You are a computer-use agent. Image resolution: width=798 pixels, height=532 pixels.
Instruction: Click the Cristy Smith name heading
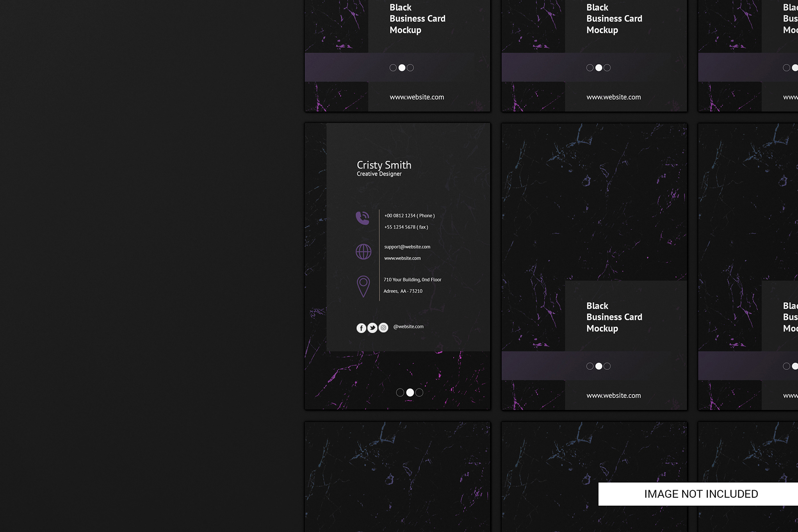click(x=383, y=165)
